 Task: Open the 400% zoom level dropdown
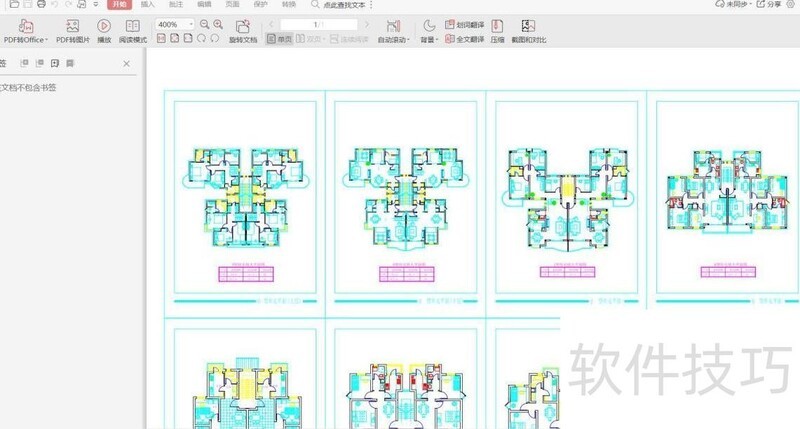click(x=175, y=24)
